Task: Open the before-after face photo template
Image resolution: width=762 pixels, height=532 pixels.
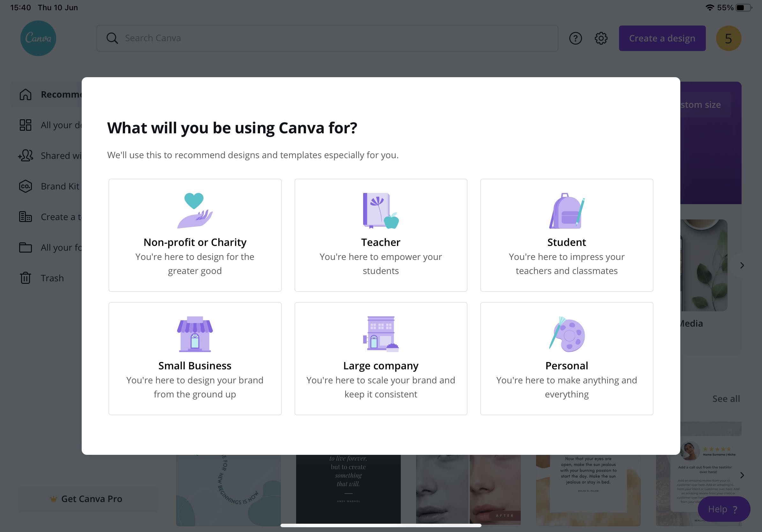Action: 468,490
